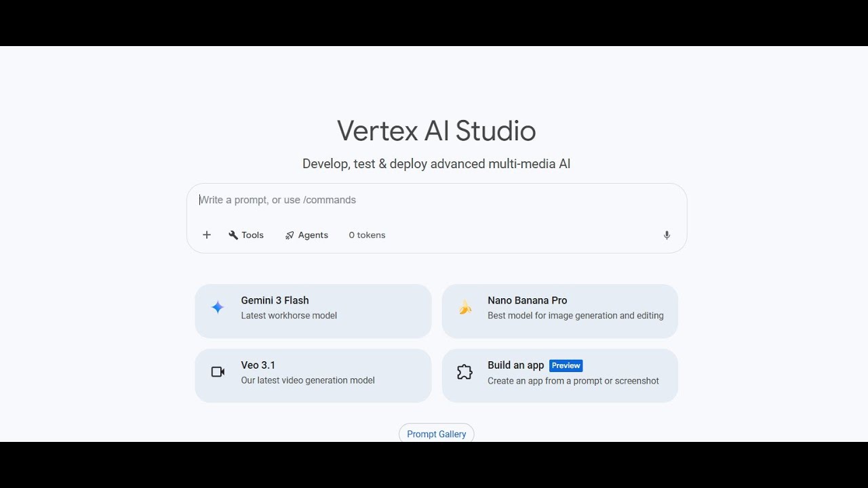
Task: Click the Gemini sparkle star icon
Action: coord(218,308)
